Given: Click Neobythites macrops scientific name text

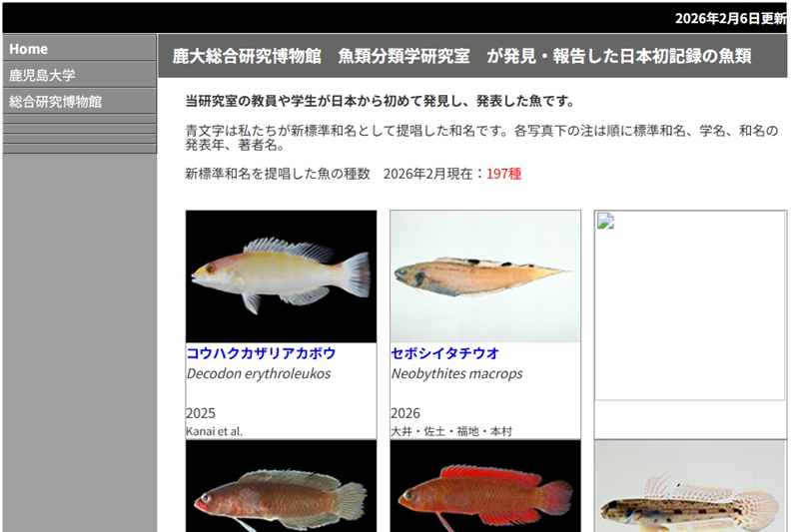Looking at the screenshot, I should 457,373.
